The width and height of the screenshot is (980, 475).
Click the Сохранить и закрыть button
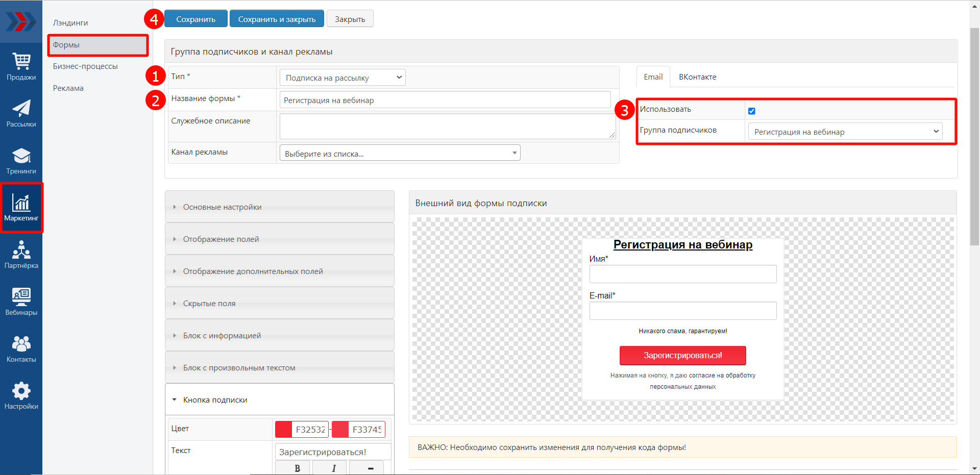[277, 19]
